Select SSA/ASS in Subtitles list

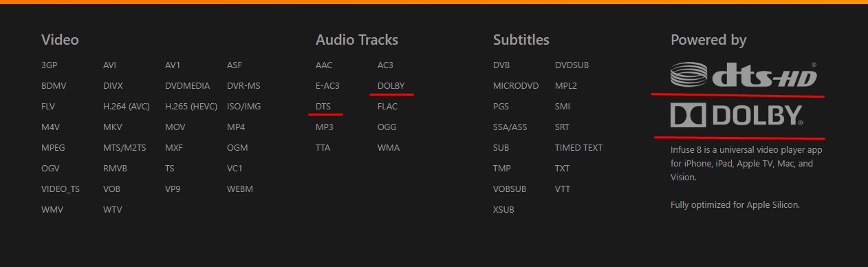510,127
